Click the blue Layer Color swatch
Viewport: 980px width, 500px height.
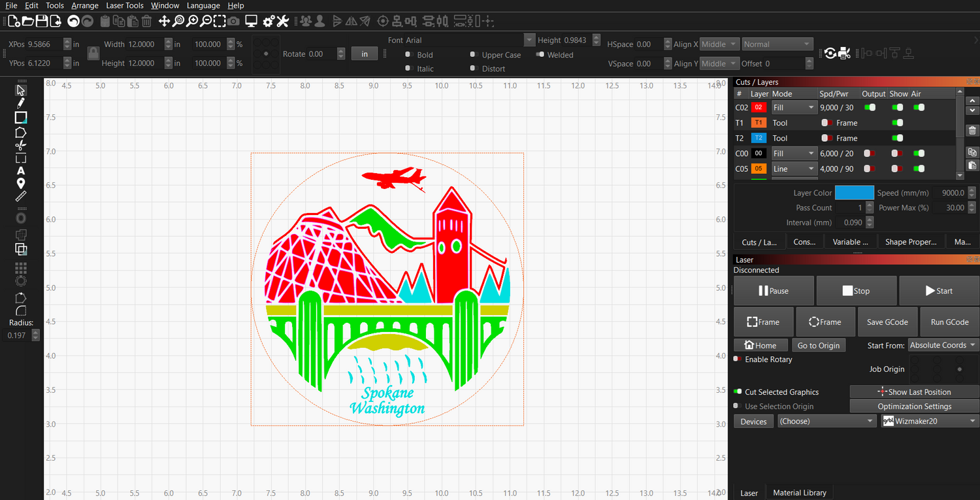pyautogui.click(x=854, y=193)
